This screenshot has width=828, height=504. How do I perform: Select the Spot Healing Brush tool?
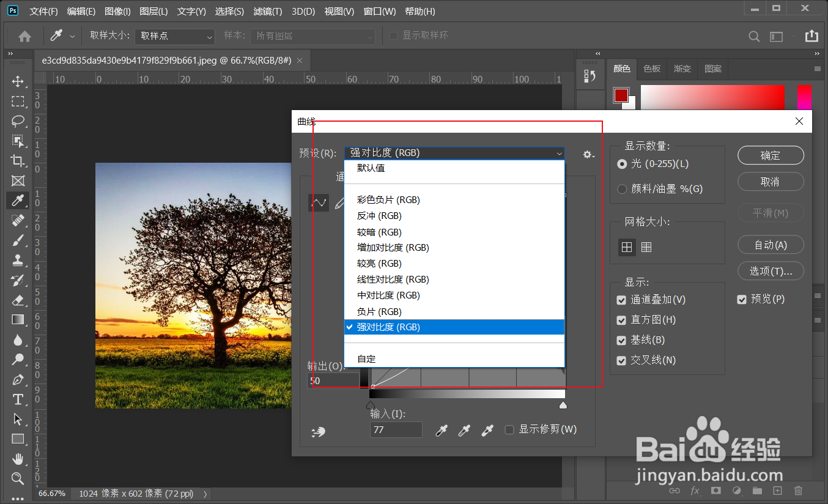click(x=18, y=220)
